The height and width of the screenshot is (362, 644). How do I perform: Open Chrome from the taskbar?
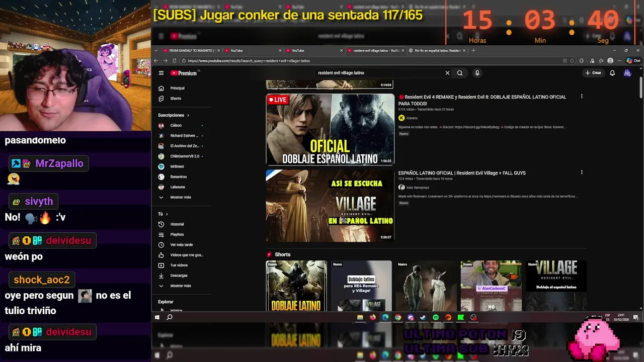pos(398,317)
